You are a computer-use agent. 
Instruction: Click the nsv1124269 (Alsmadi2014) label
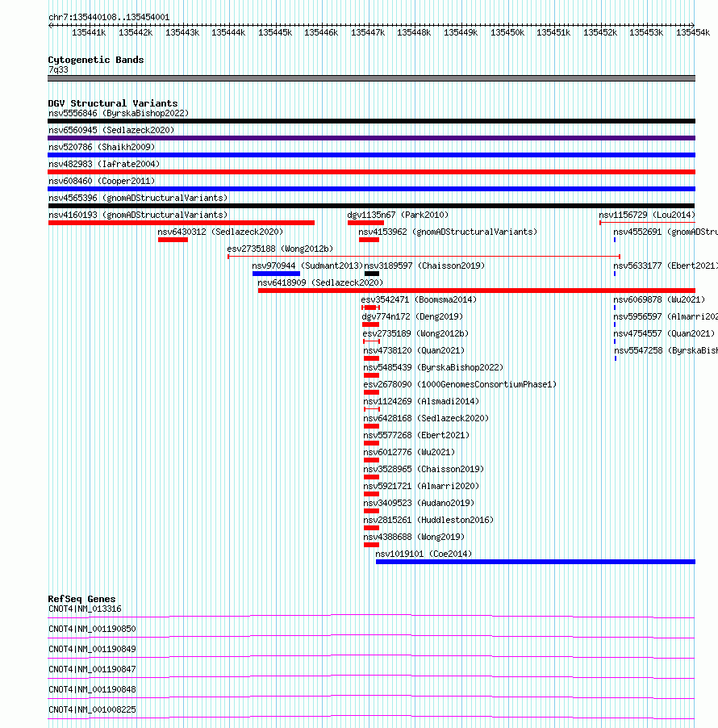[421, 402]
